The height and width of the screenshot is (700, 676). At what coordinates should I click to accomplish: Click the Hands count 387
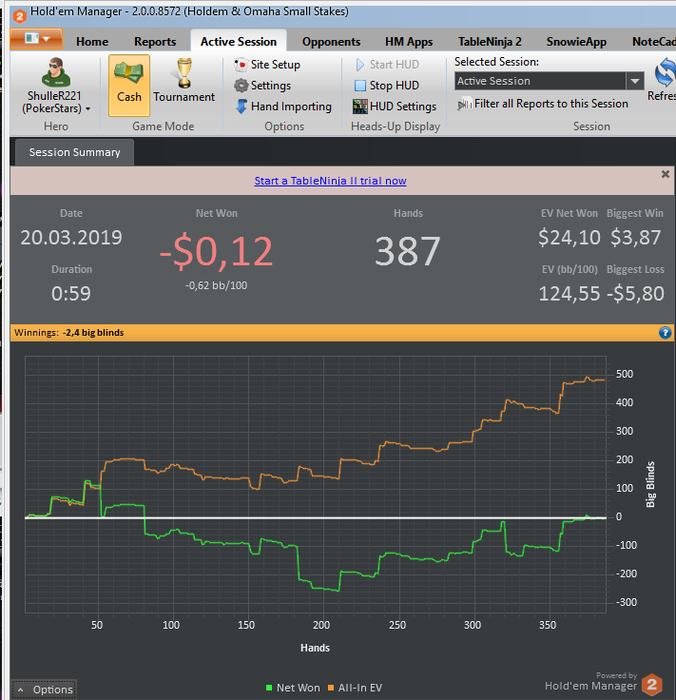408,251
